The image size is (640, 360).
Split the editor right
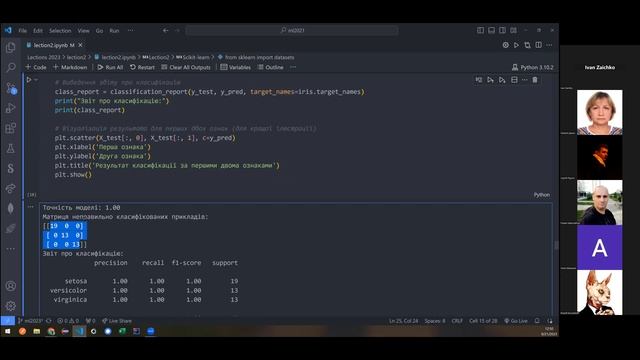[x=538, y=45]
